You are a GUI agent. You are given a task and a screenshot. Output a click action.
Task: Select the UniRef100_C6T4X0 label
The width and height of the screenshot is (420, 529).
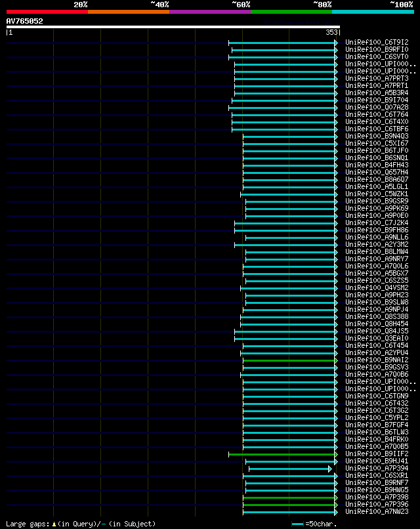[377, 122]
